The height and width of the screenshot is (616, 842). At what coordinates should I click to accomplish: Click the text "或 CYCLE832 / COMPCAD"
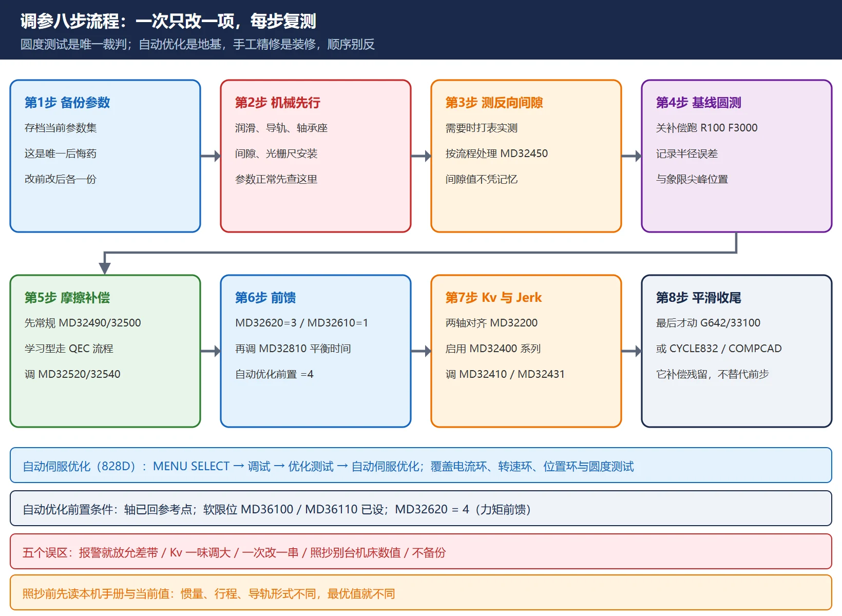point(719,349)
